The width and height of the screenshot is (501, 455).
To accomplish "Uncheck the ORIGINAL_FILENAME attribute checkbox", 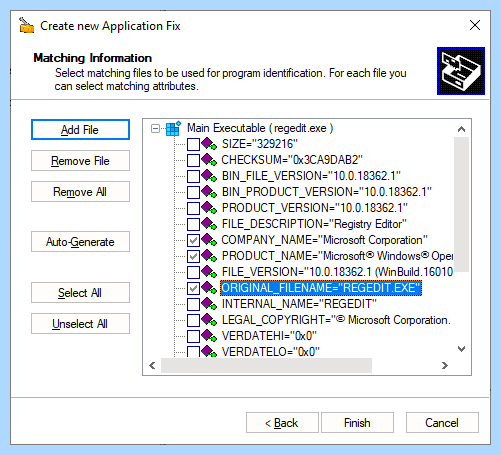I will point(193,288).
